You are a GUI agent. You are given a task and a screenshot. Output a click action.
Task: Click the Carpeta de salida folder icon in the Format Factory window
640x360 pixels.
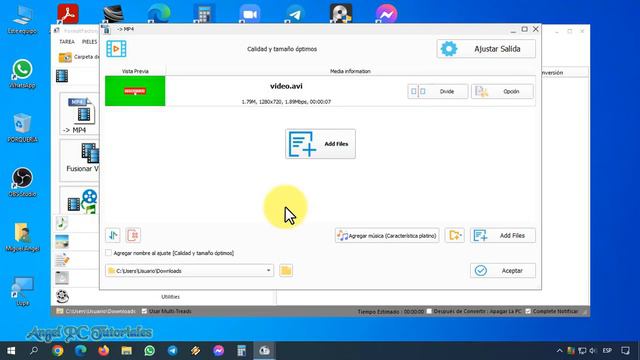pos(65,57)
